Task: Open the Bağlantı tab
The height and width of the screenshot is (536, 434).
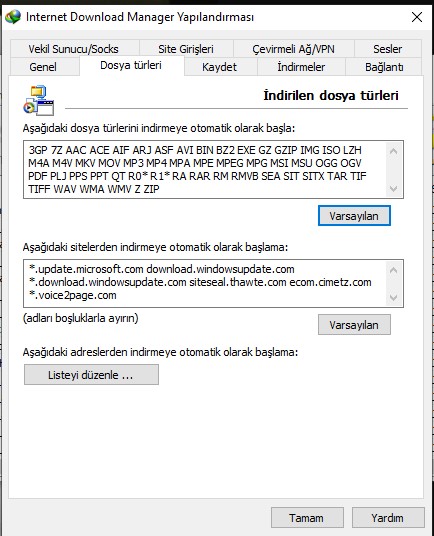Action: point(384,67)
